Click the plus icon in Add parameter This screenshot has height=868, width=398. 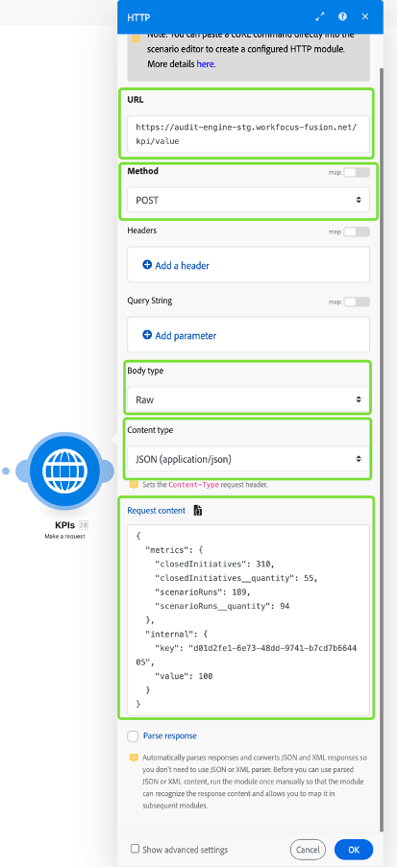[x=147, y=335]
